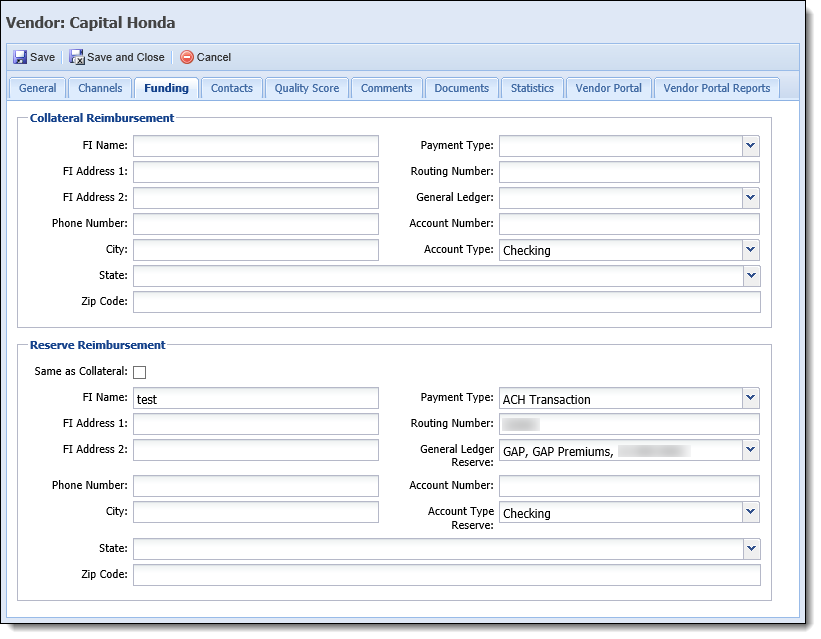821x639 pixels.
Task: Open the Vendor Portal tab
Action: click(x=608, y=88)
